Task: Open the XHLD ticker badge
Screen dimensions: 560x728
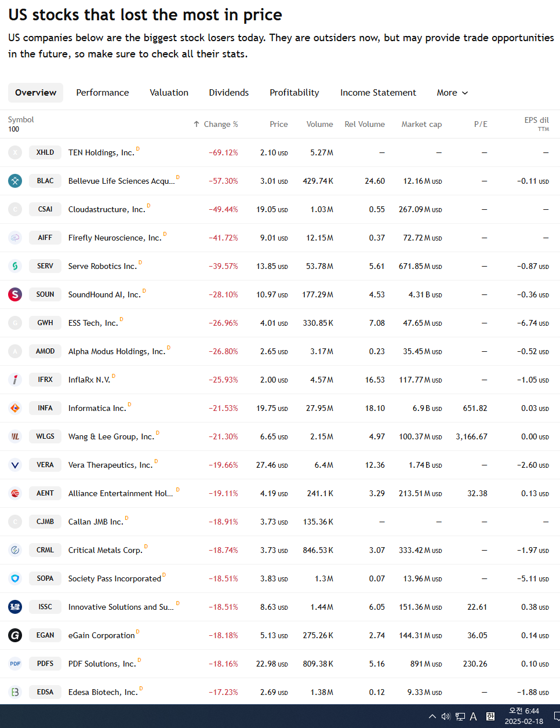Action: [45, 152]
